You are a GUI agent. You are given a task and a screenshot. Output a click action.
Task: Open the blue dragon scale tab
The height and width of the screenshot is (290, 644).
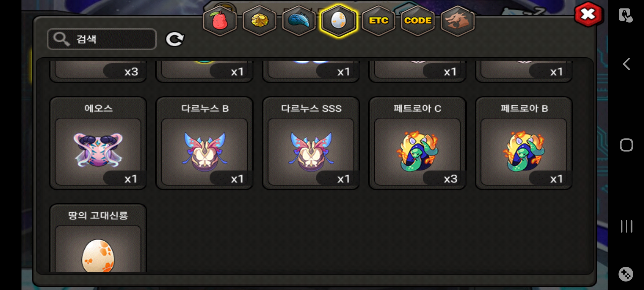point(299,21)
